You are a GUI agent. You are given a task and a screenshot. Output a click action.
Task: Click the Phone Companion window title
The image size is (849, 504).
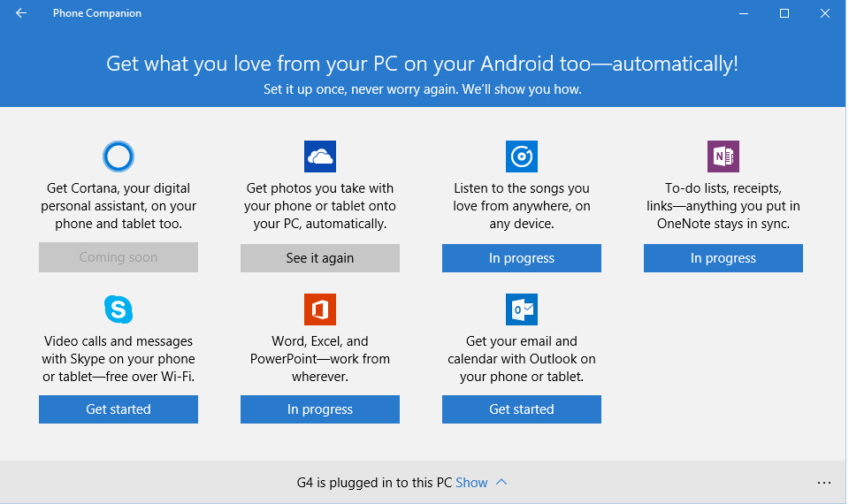pyautogui.click(x=97, y=13)
